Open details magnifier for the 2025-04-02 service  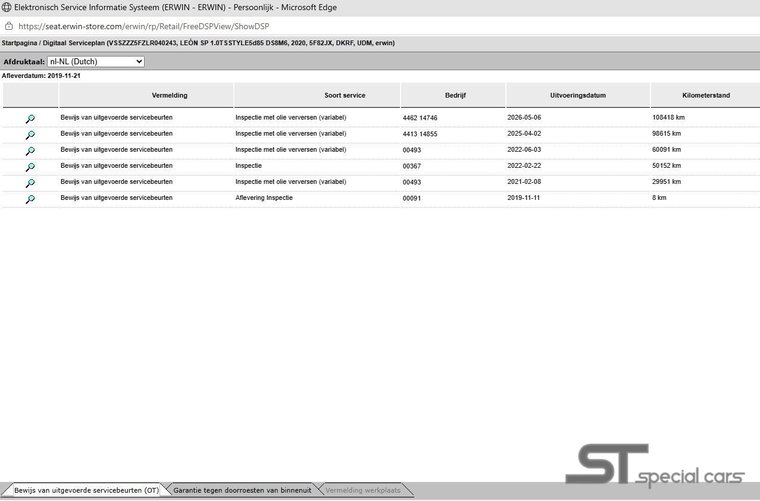pyautogui.click(x=30, y=135)
